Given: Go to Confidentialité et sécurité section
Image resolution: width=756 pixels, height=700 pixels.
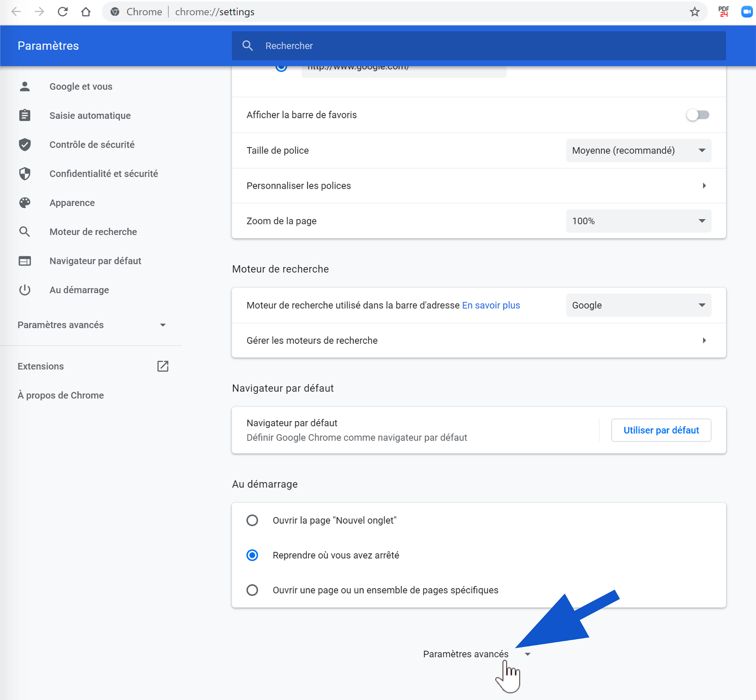Looking at the screenshot, I should pyautogui.click(x=104, y=174).
